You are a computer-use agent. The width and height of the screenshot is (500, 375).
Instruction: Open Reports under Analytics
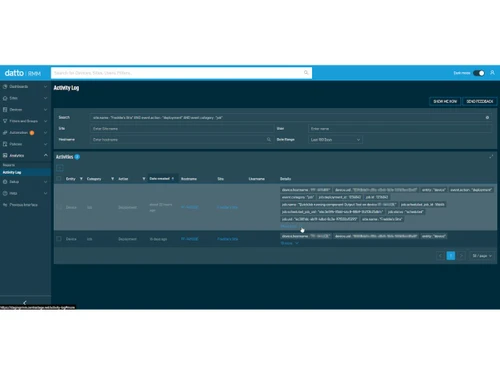click(9, 165)
